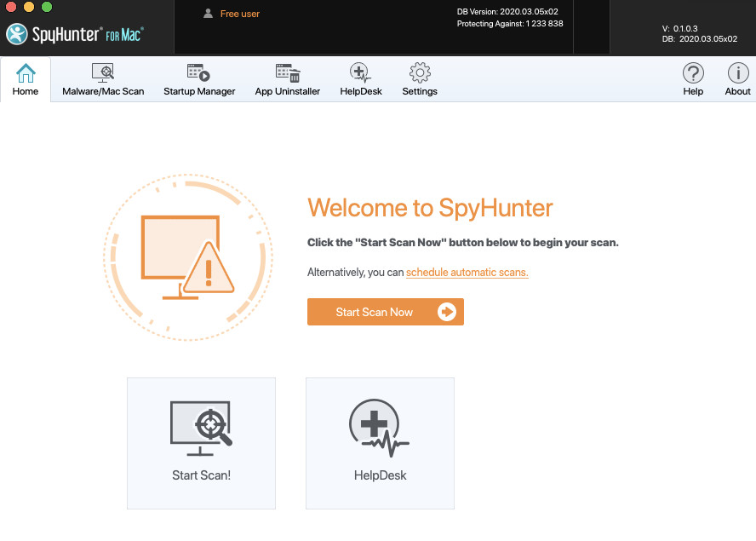Click the Start Scan! card

pyautogui.click(x=201, y=443)
